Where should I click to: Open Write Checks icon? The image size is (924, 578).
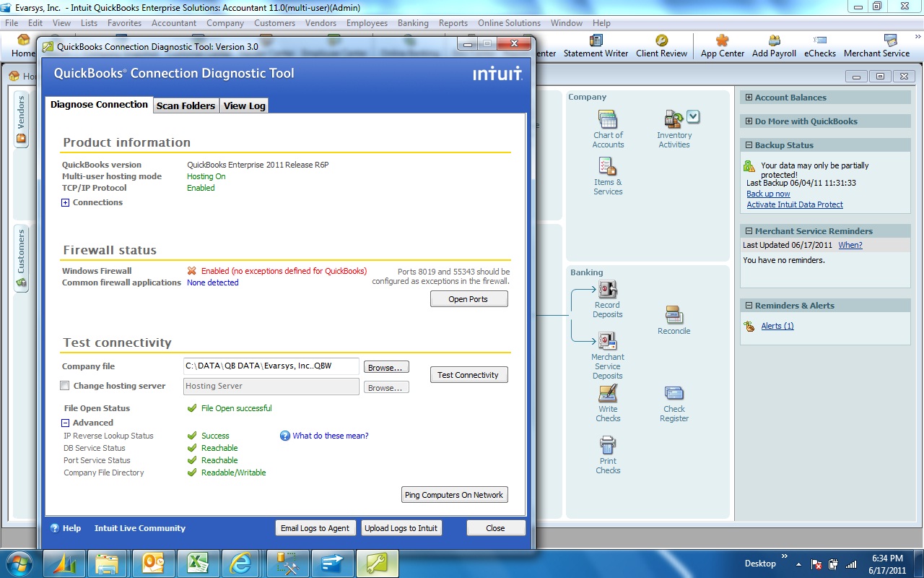[x=608, y=393]
